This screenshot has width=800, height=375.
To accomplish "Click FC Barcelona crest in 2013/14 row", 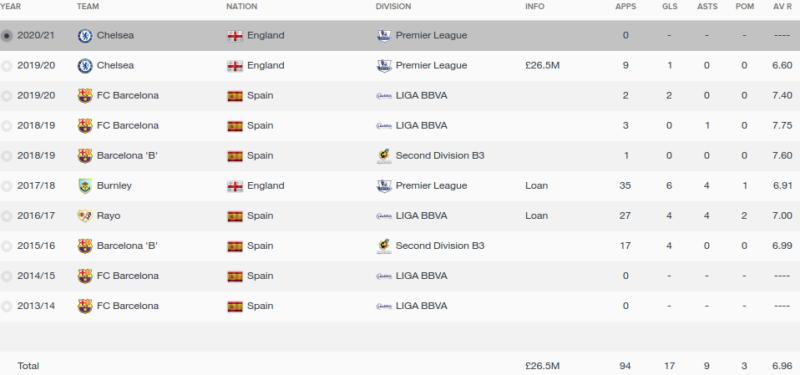I will [x=85, y=306].
